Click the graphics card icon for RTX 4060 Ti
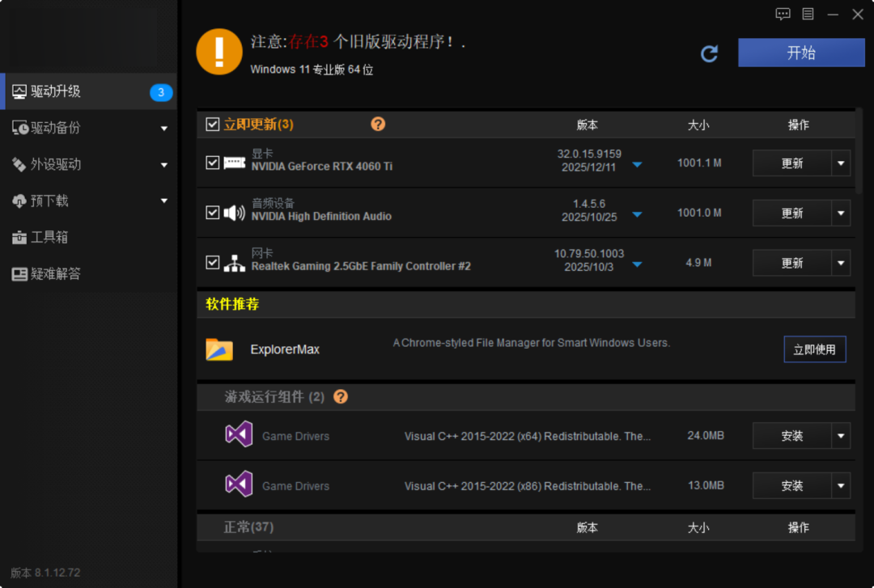Screen dimensions: 874x588 [x=234, y=163]
